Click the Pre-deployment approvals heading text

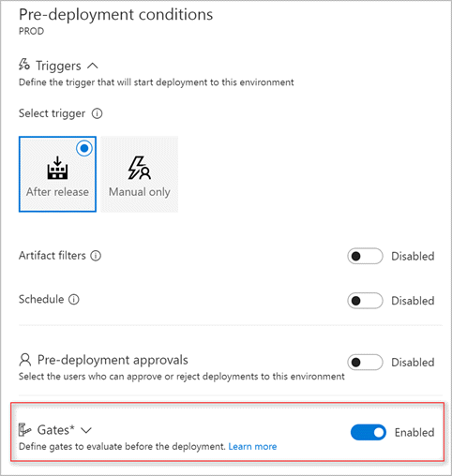point(113,360)
